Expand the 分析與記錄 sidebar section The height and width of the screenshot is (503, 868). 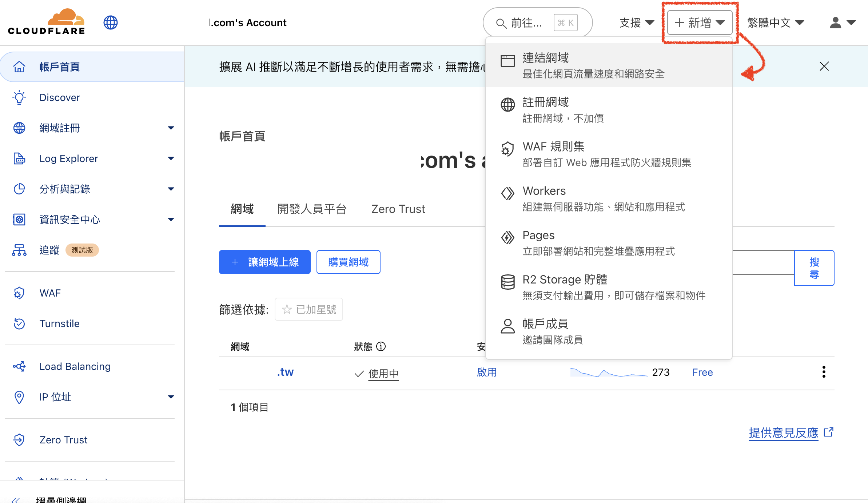pyautogui.click(x=171, y=189)
